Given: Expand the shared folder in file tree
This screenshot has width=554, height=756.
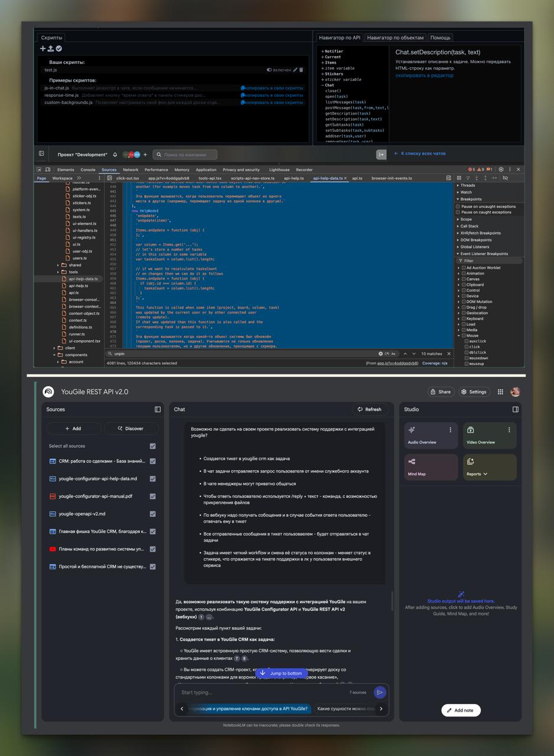Looking at the screenshot, I should pyautogui.click(x=57, y=265).
